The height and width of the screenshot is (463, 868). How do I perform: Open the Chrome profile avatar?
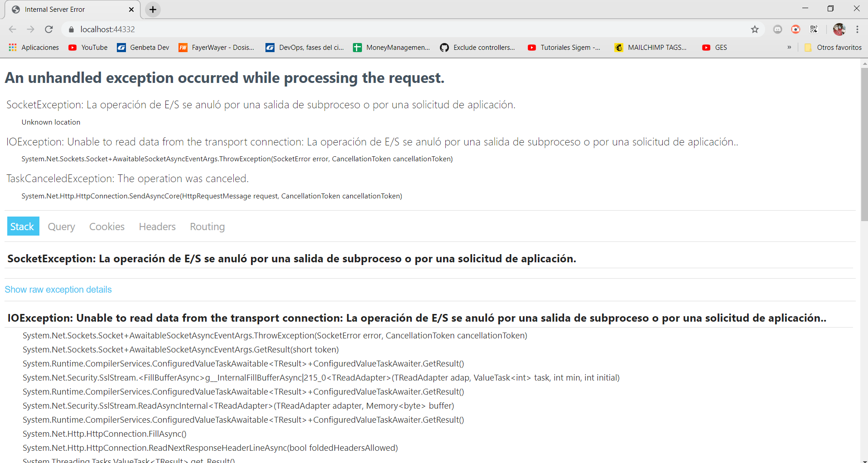coord(839,29)
